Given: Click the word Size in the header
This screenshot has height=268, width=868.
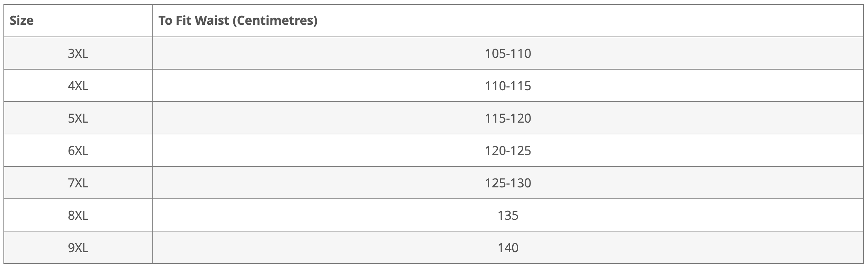Looking at the screenshot, I should (x=21, y=21).
